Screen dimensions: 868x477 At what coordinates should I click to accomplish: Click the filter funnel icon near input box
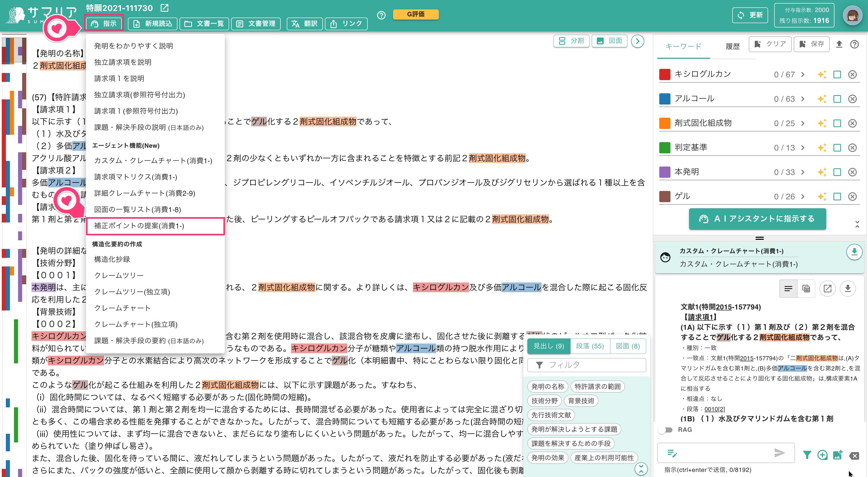click(807, 455)
